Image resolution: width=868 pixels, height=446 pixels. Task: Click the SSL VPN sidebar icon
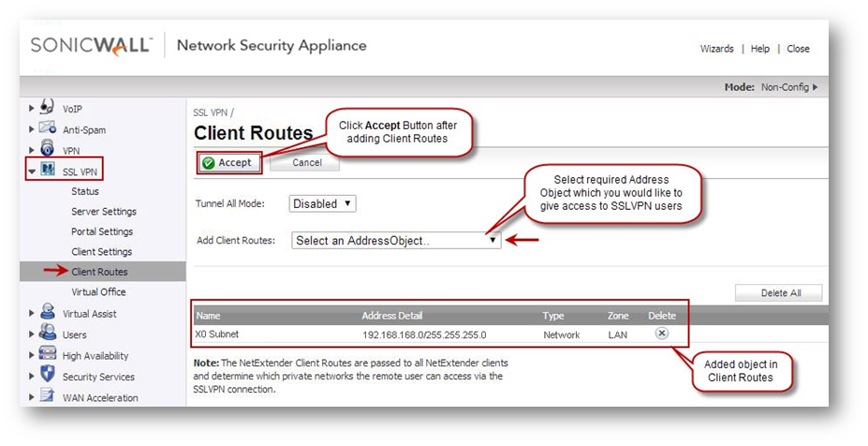pos(47,171)
